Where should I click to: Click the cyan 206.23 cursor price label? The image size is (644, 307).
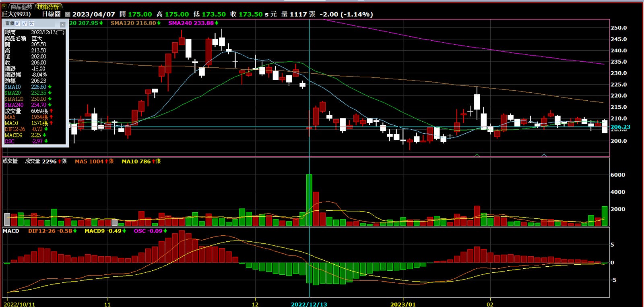(x=620, y=127)
